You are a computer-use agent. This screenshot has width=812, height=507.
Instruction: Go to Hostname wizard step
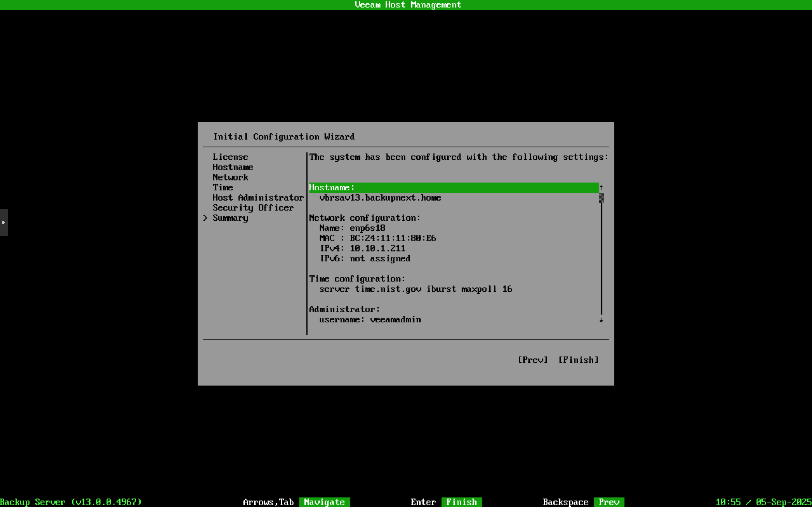pos(233,167)
